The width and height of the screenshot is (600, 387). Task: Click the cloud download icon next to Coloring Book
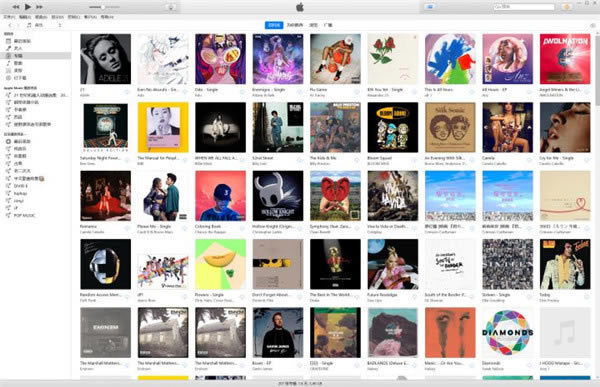[x=241, y=229]
